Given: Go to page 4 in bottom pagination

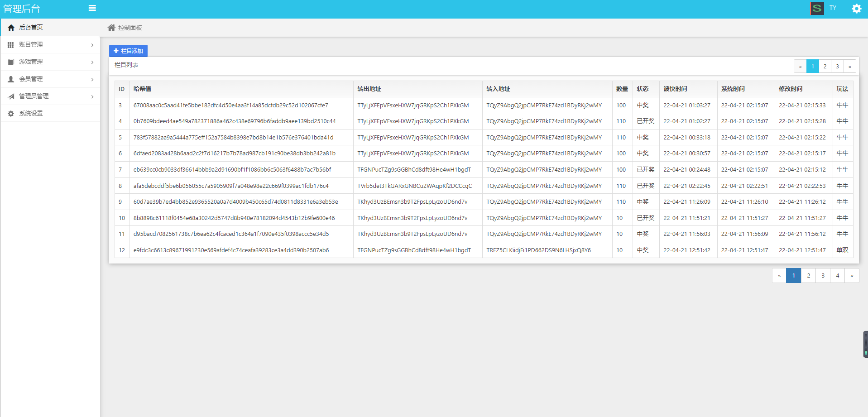Looking at the screenshot, I should click(x=837, y=275).
